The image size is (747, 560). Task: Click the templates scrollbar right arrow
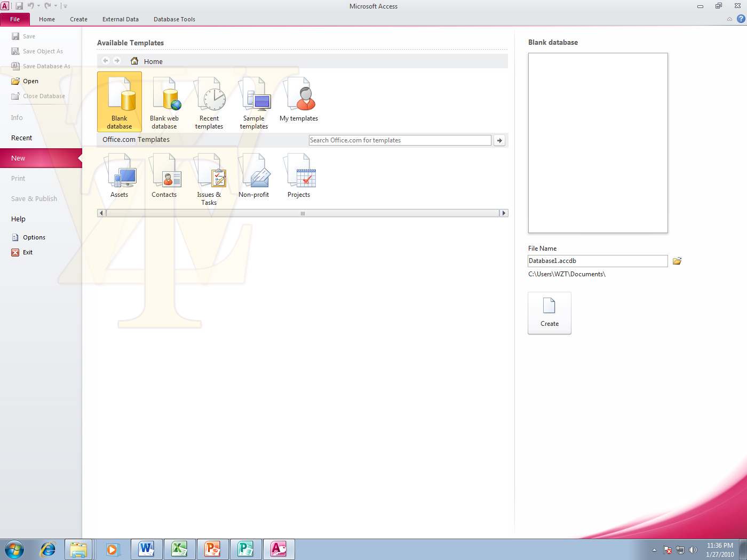504,213
